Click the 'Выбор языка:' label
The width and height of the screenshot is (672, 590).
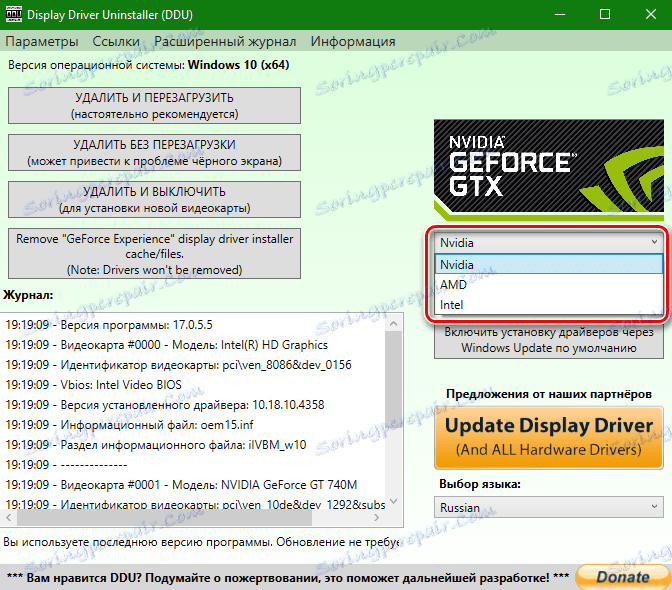tap(480, 484)
